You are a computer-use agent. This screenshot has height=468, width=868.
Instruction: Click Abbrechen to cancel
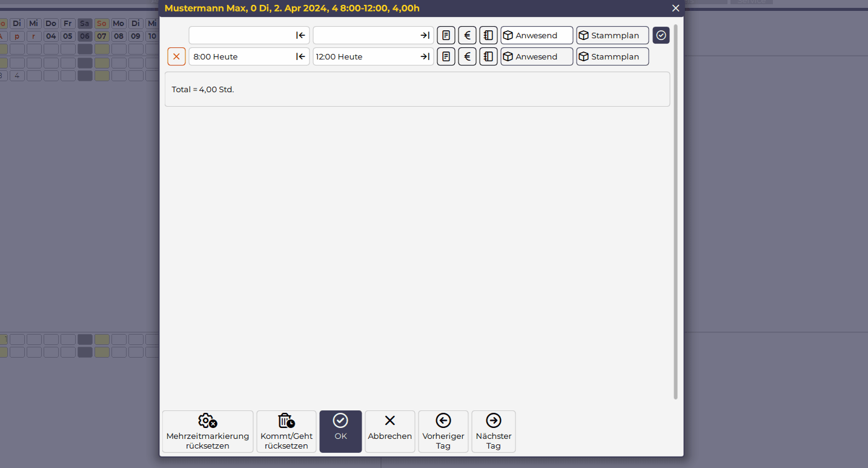tap(389, 431)
